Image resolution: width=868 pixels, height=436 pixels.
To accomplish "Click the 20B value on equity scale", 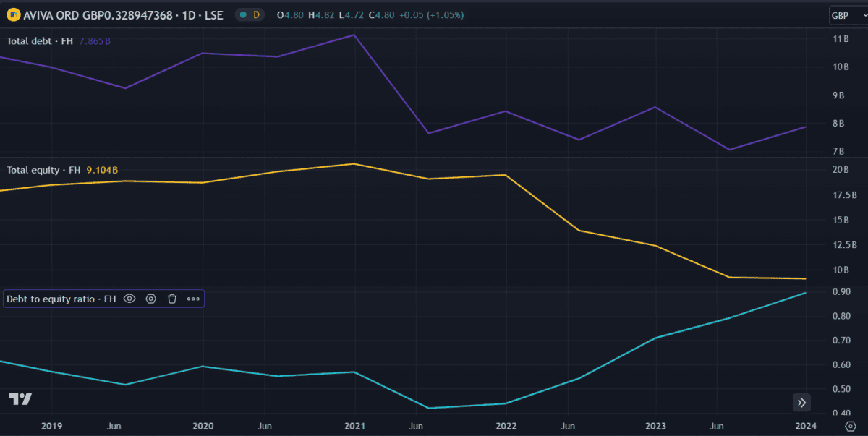I will point(841,170).
